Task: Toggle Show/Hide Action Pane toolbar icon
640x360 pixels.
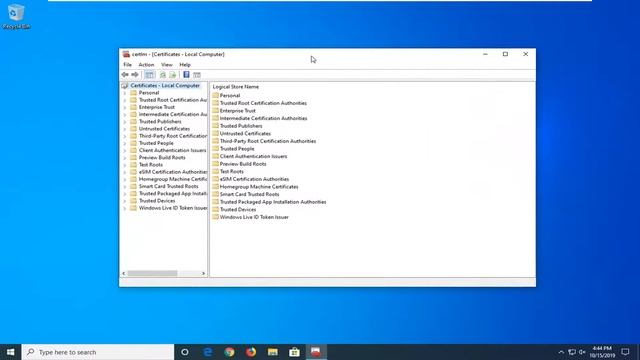Action: point(197,75)
